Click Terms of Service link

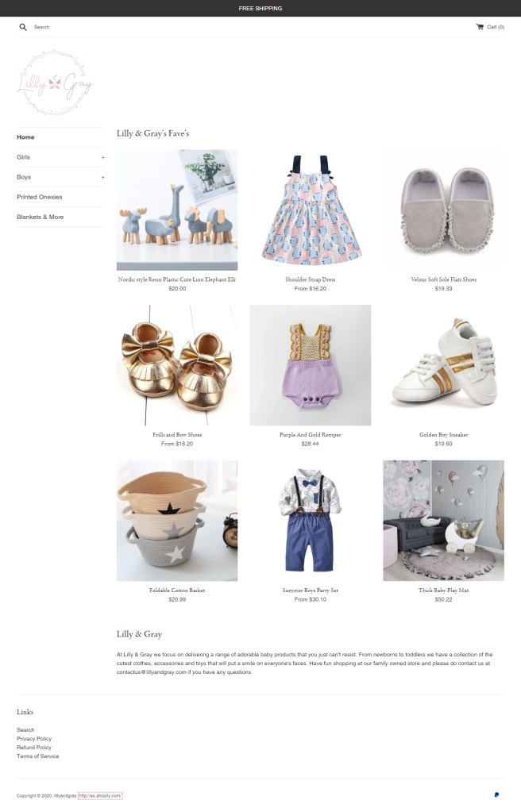pyautogui.click(x=38, y=756)
